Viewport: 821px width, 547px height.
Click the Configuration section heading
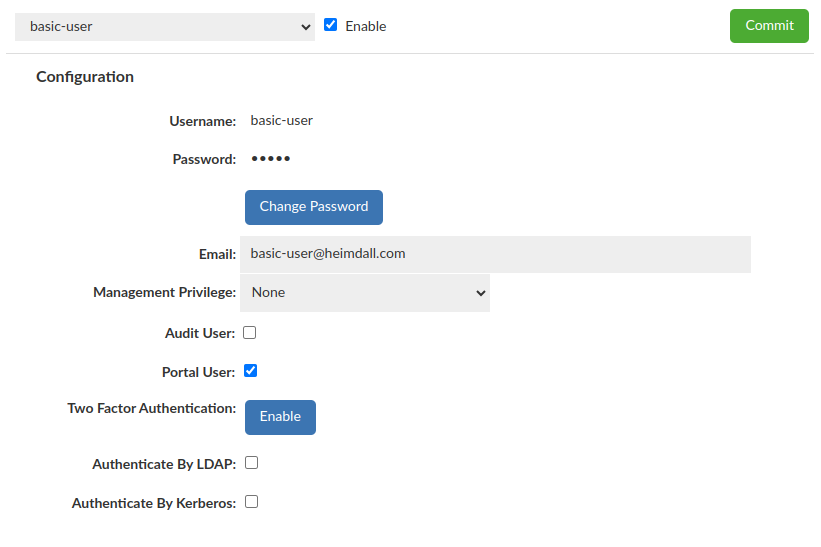(85, 77)
